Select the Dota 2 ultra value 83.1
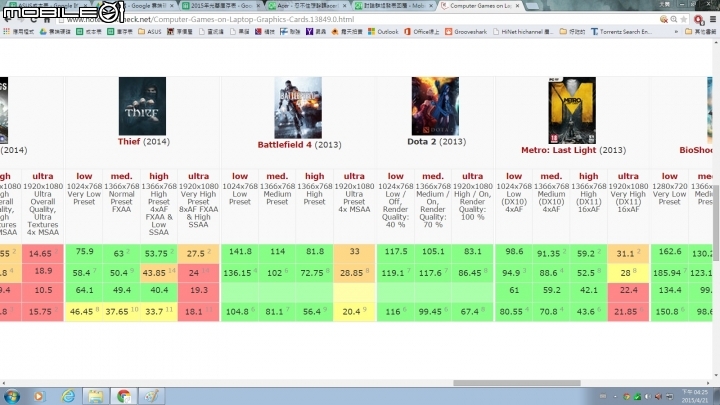The width and height of the screenshot is (720, 405). point(472,252)
